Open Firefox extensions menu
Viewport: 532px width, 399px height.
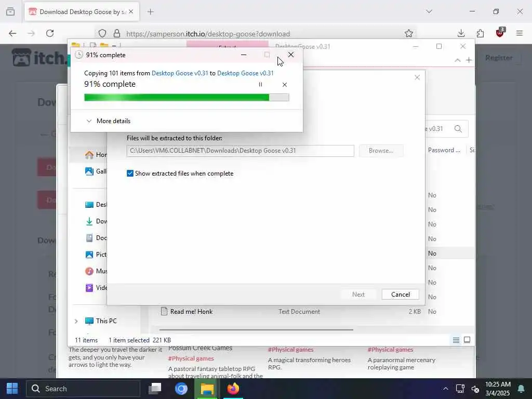point(480,33)
